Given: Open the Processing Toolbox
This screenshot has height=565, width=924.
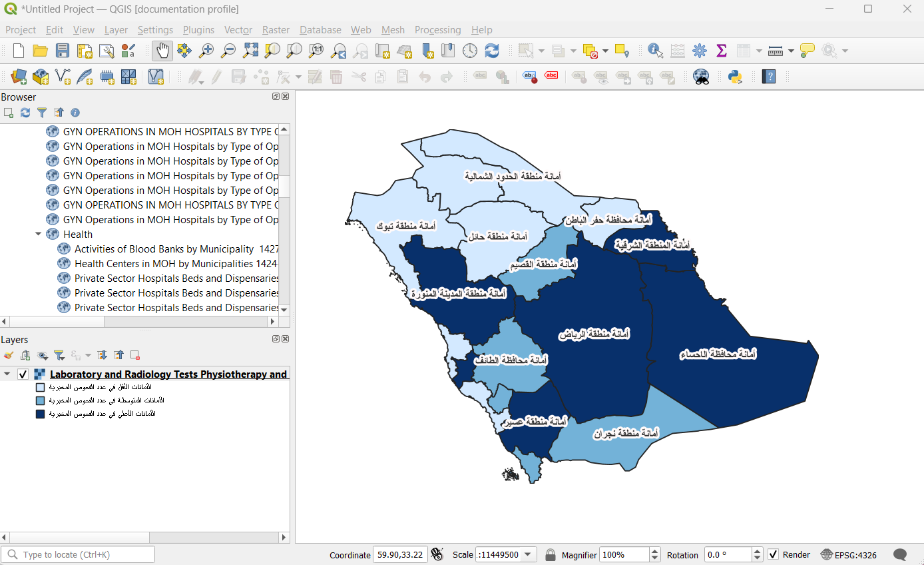Looking at the screenshot, I should click(699, 51).
